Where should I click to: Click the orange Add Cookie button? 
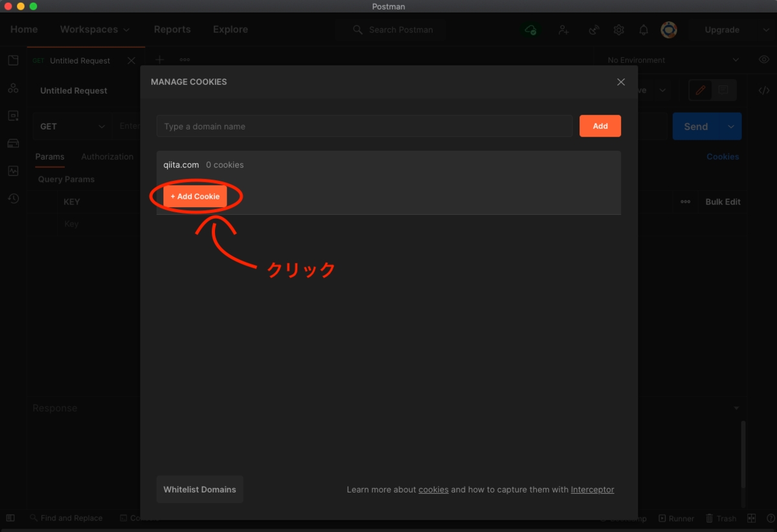click(195, 196)
